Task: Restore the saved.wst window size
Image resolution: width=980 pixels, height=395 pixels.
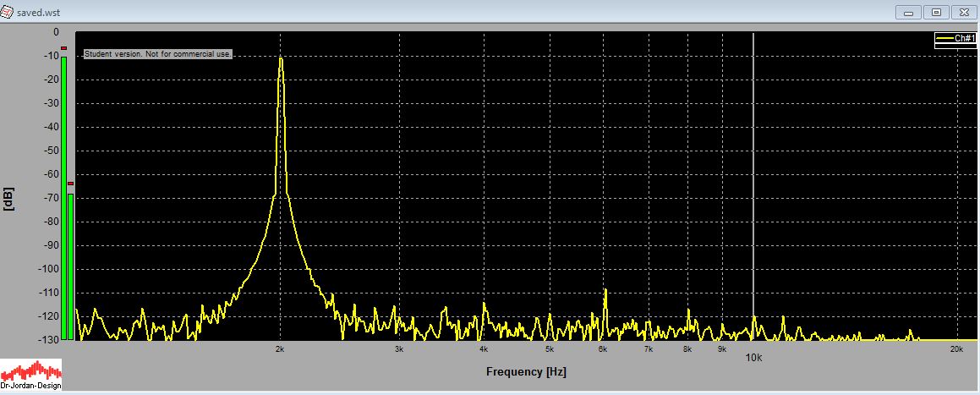Action: coord(936,12)
